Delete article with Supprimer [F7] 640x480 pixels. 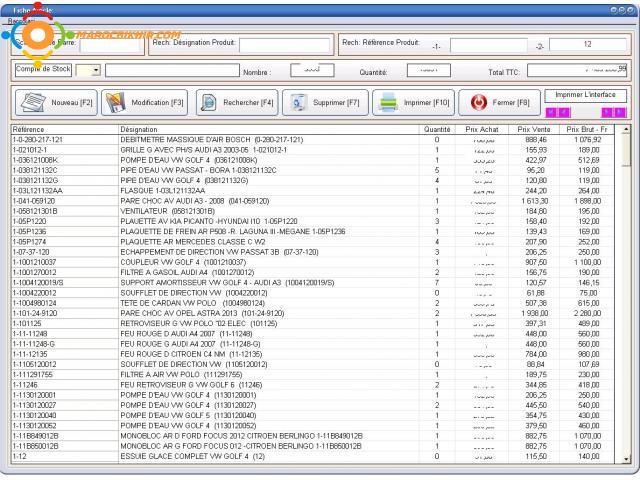click(325, 102)
